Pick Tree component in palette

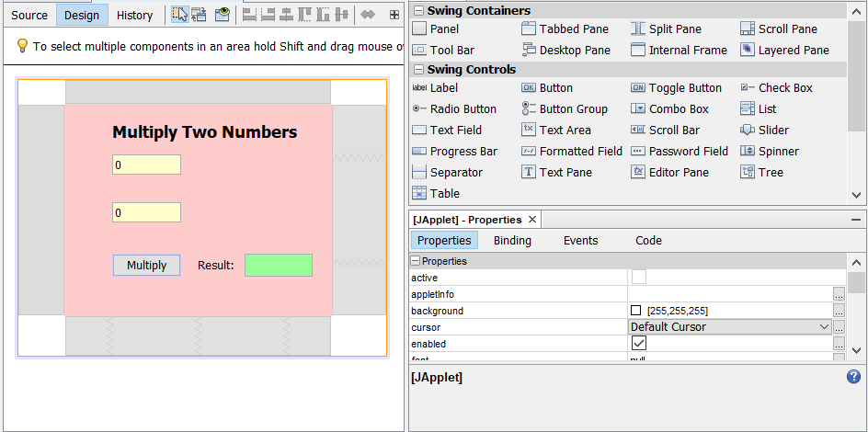pyautogui.click(x=762, y=172)
